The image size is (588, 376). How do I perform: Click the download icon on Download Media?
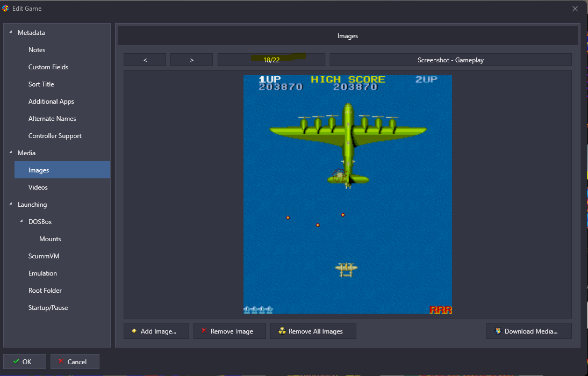[498, 331]
